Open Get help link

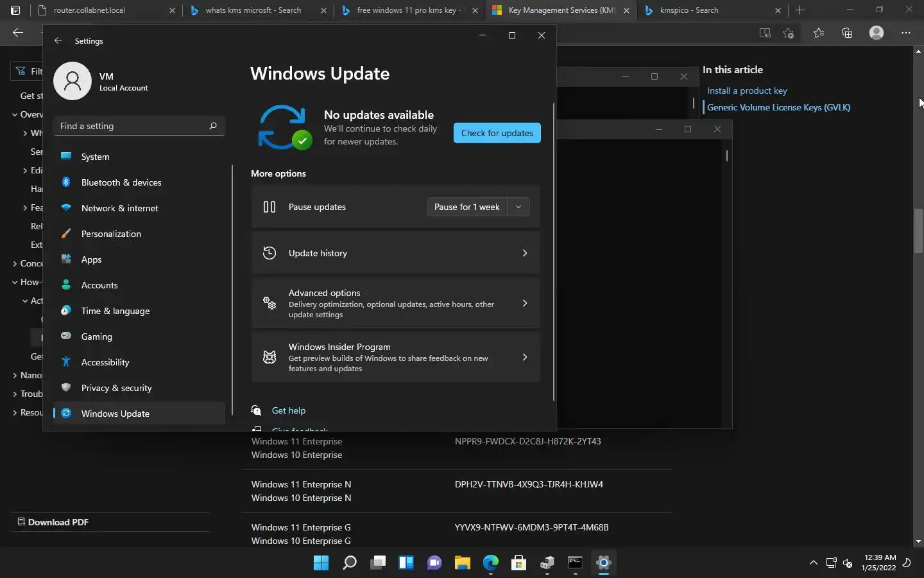289,410
